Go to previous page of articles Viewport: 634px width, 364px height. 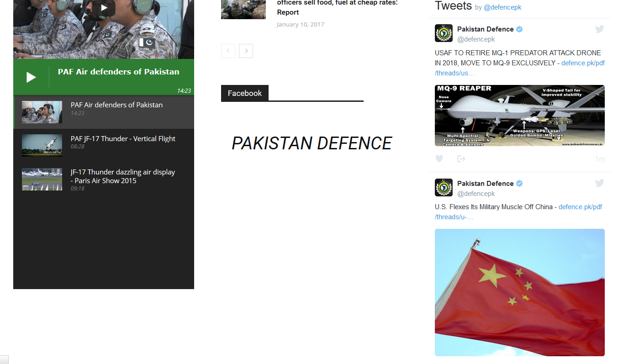[x=228, y=51]
